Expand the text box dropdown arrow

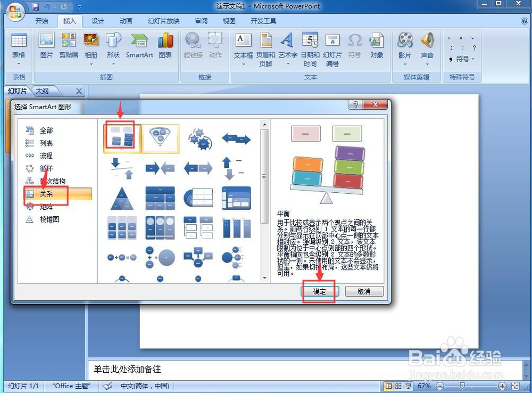tap(243, 64)
